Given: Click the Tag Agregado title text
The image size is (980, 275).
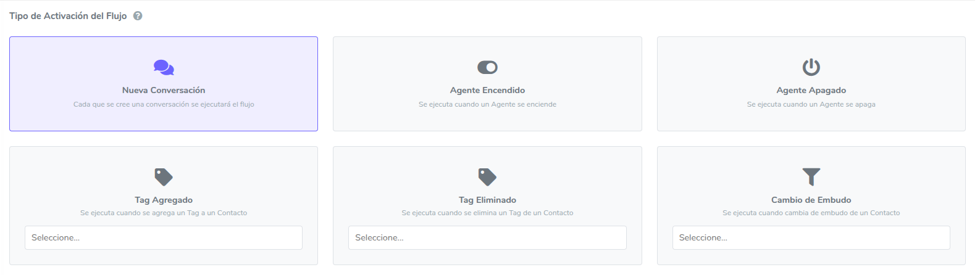Looking at the screenshot, I should [164, 200].
